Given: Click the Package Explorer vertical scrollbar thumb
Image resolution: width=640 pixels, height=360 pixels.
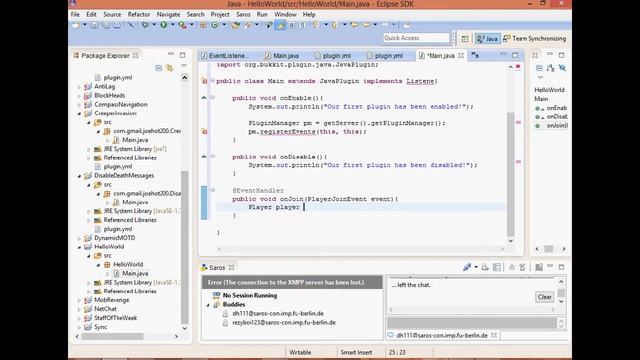Looking at the screenshot, I should (x=184, y=247).
